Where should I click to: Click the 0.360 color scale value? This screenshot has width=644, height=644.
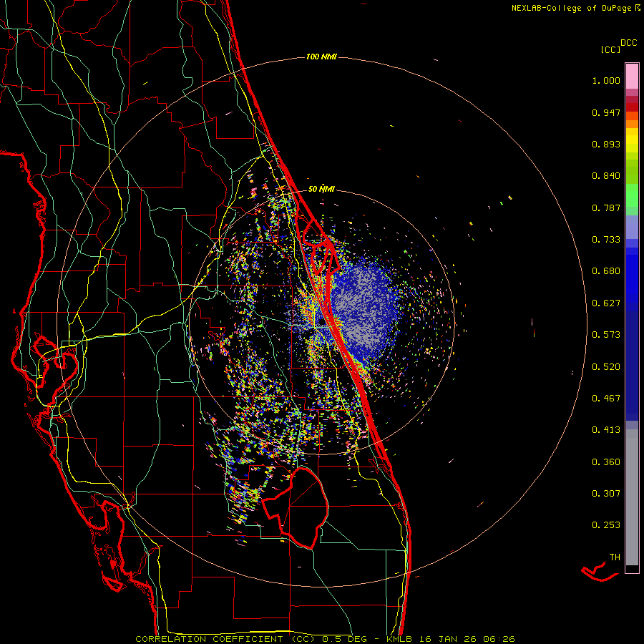coord(606,462)
